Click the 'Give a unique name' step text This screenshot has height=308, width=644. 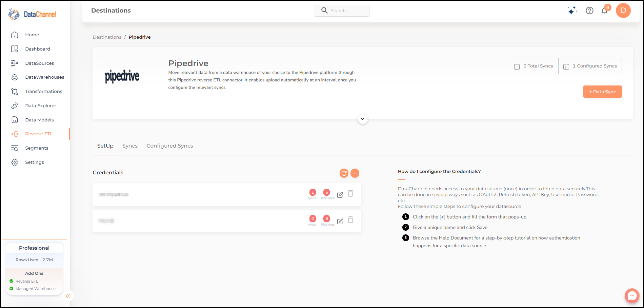pyautogui.click(x=450, y=227)
